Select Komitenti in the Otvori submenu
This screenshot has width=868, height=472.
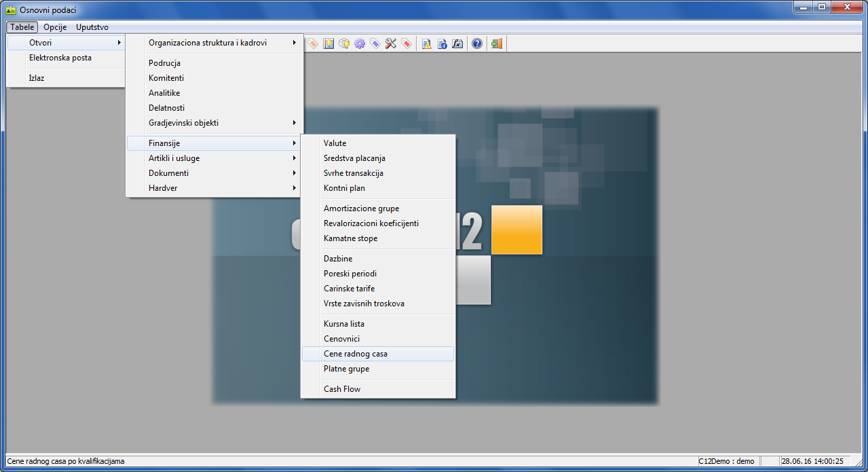(x=166, y=78)
